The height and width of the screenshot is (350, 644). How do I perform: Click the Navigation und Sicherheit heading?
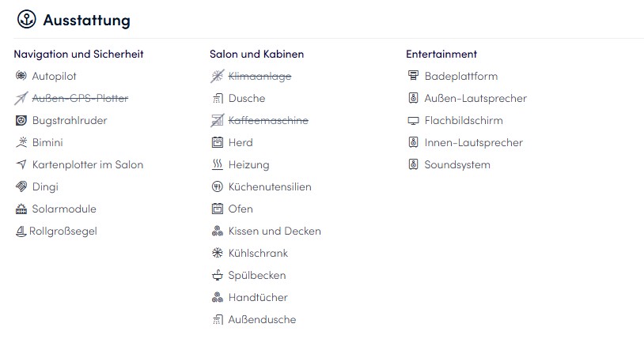coord(78,55)
